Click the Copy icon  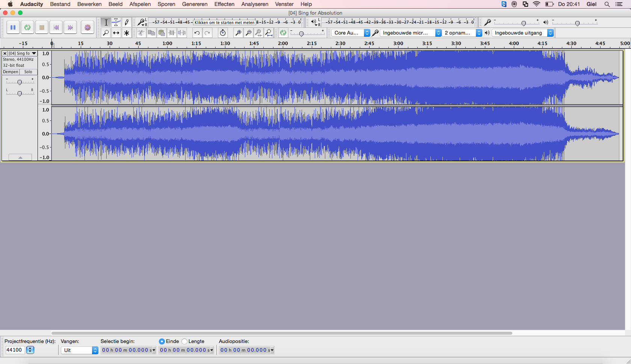[x=151, y=33]
